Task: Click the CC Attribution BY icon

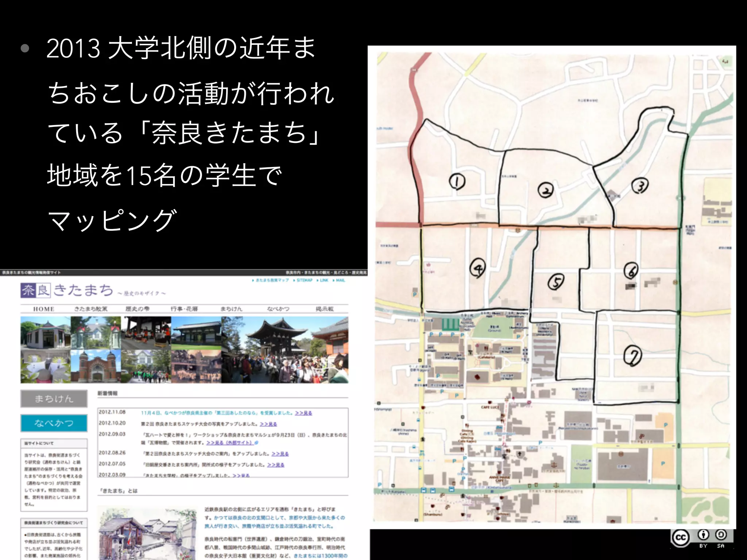Action: coord(703,535)
